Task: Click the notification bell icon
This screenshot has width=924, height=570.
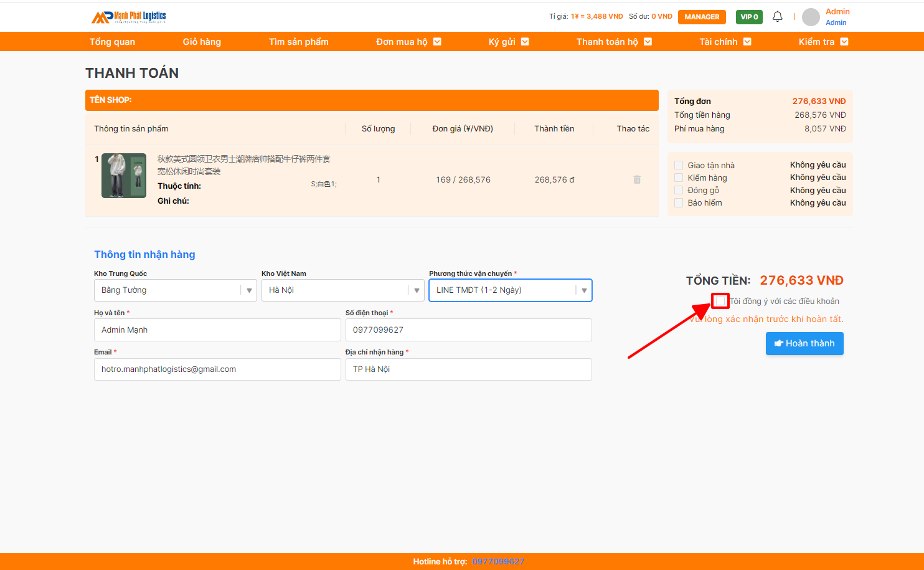Action: 777,17
